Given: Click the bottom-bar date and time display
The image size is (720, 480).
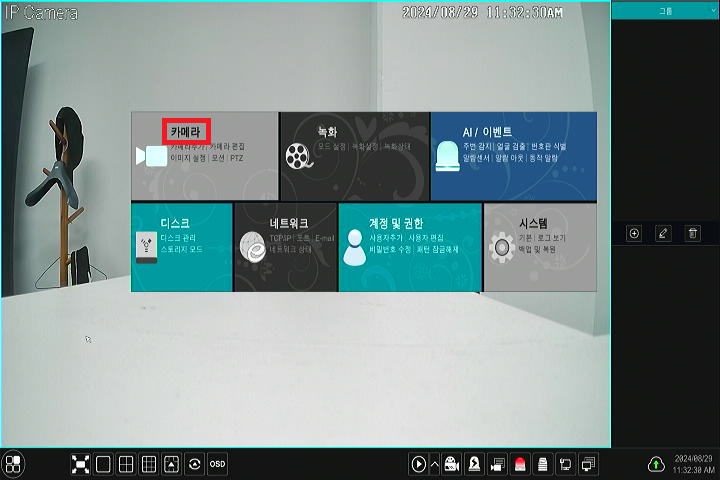Looking at the screenshot, I should 694,464.
